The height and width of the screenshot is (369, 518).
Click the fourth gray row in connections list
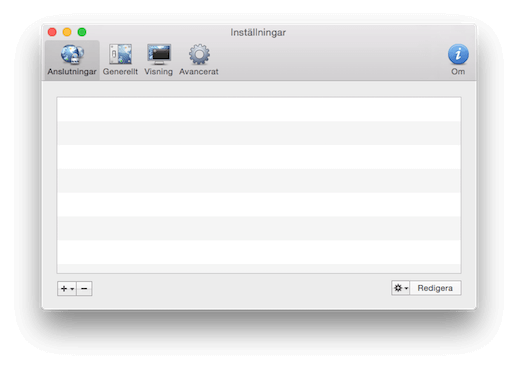point(259,269)
